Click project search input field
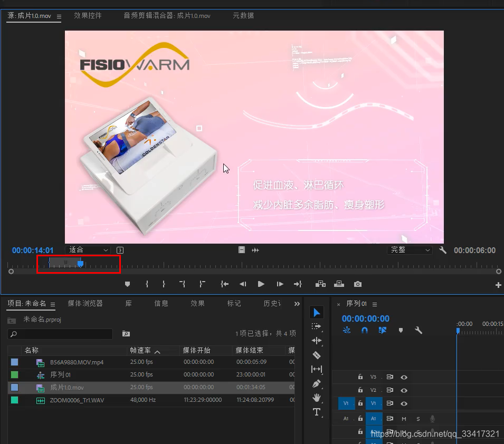The image size is (504, 444). click(x=60, y=334)
